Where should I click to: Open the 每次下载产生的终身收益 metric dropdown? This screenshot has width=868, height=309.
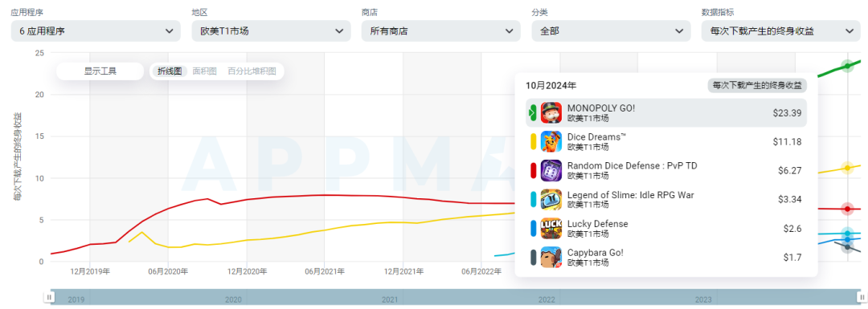[x=780, y=31]
